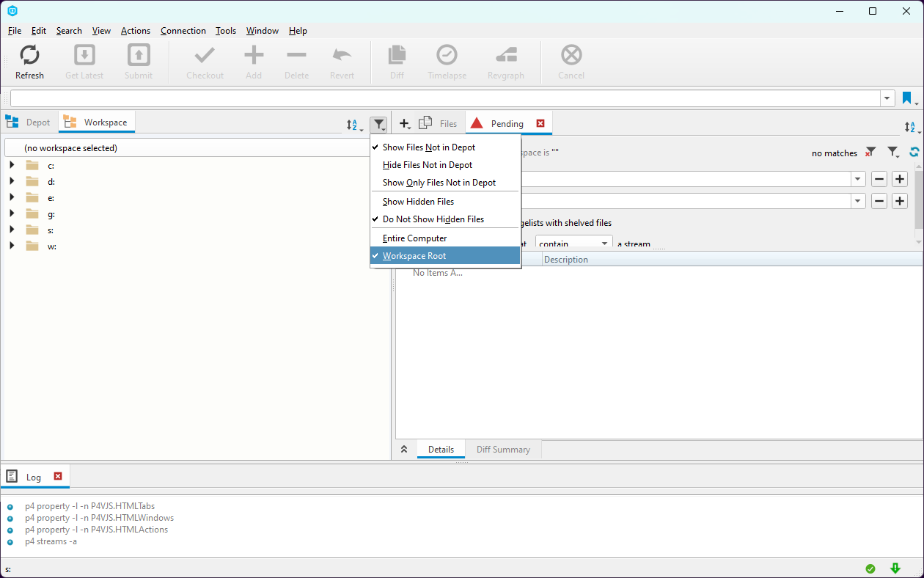Click the filter funnel icon in the Workspace pane
Screen dimensions: 924x578
coord(378,125)
